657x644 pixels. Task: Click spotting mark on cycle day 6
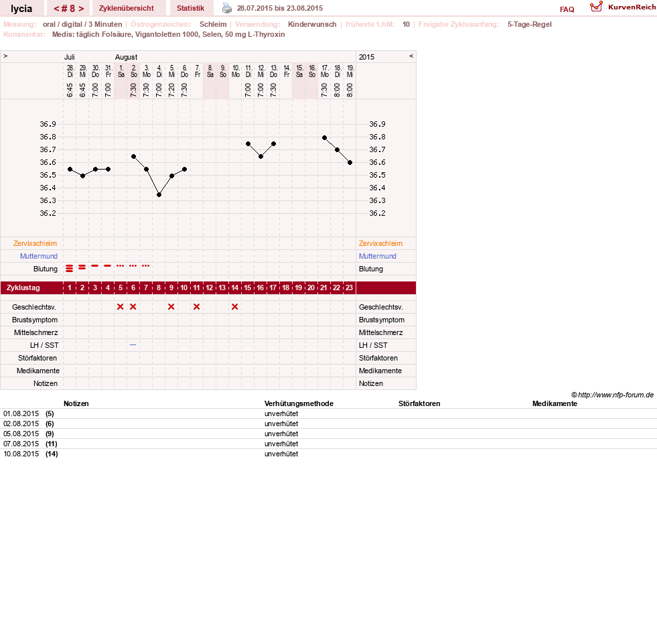133,266
